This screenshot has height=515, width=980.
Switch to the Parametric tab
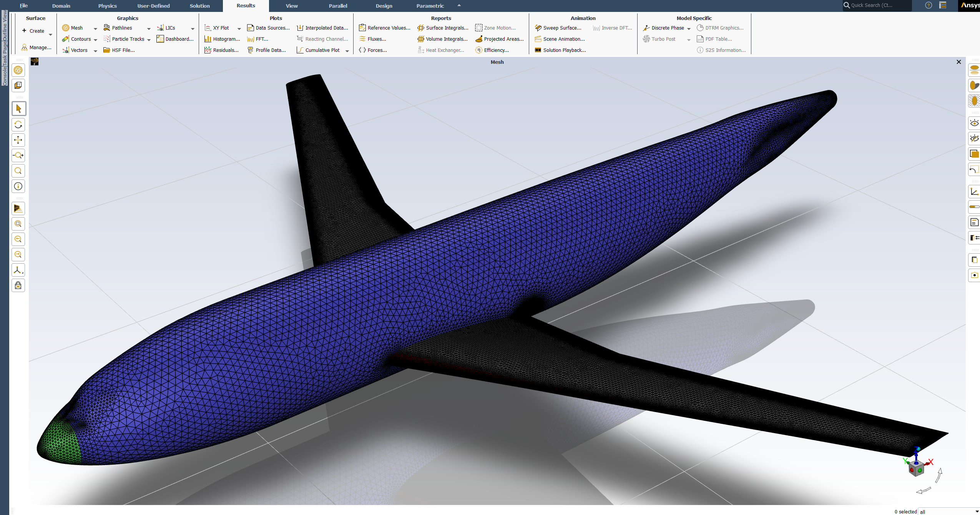point(430,6)
